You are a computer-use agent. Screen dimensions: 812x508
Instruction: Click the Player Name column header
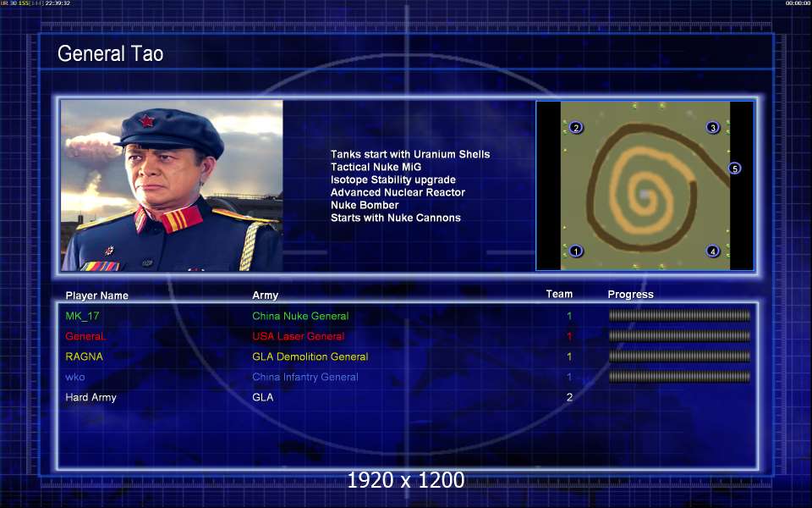[96, 295]
